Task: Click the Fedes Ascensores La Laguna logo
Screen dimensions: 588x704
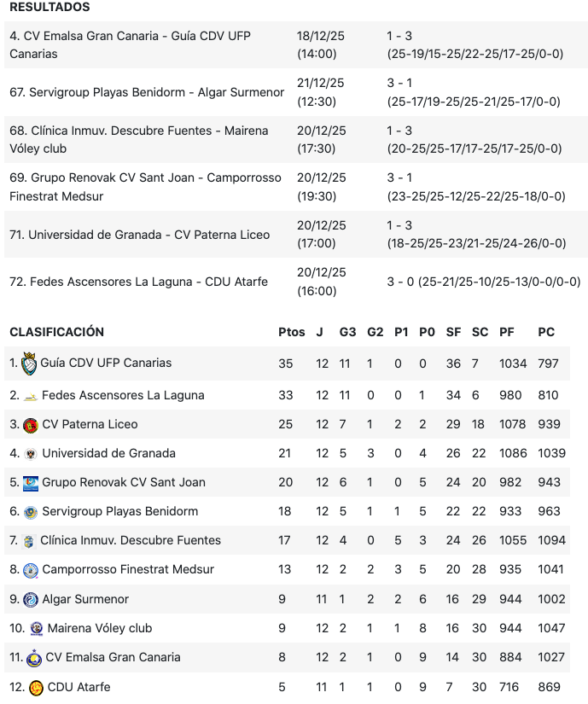Action: coord(31,396)
